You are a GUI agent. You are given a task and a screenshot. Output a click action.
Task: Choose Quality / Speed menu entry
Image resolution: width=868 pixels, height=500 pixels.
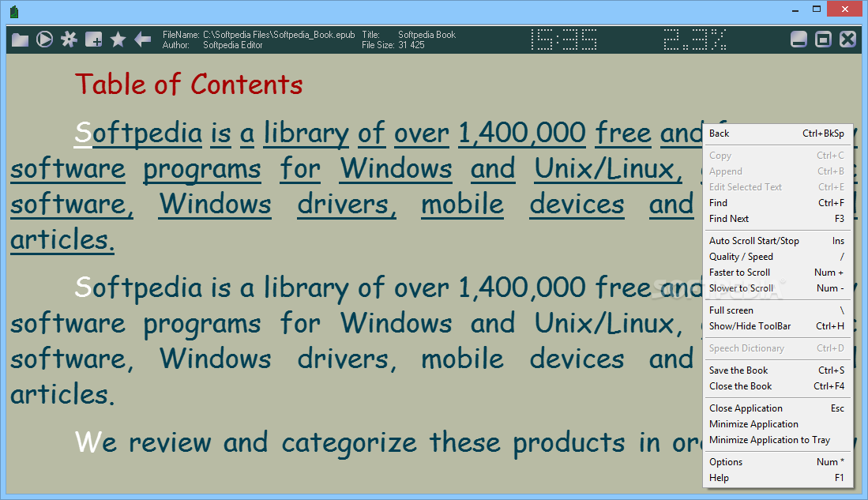pos(776,257)
